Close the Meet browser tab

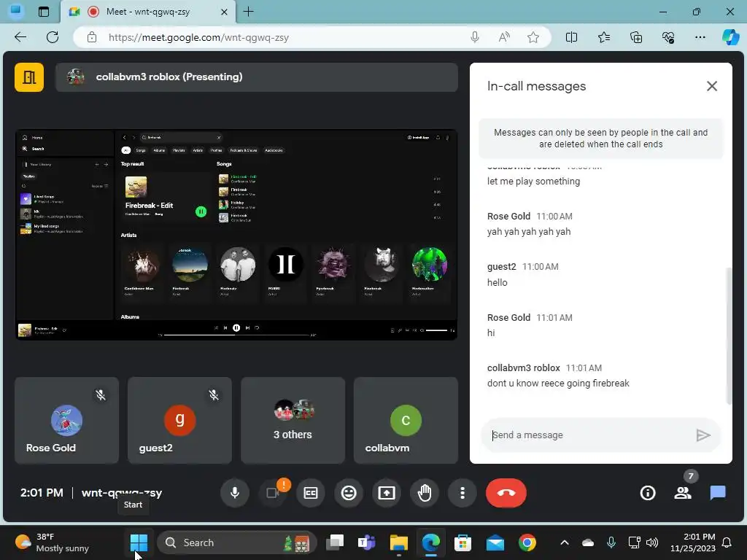[x=225, y=12]
